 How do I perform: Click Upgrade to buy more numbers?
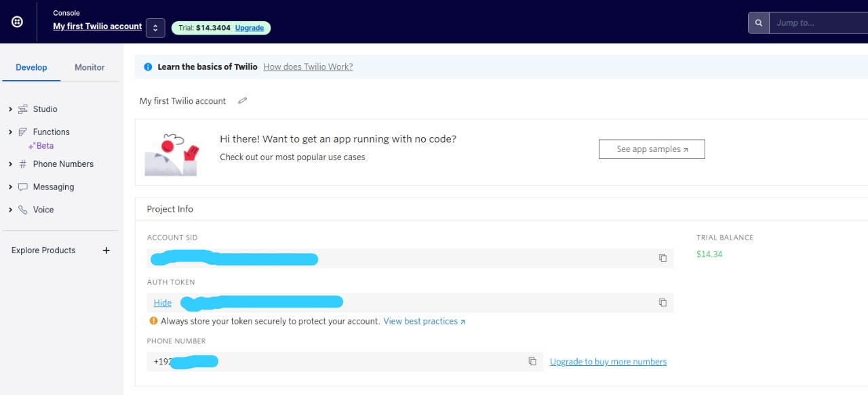click(x=608, y=362)
